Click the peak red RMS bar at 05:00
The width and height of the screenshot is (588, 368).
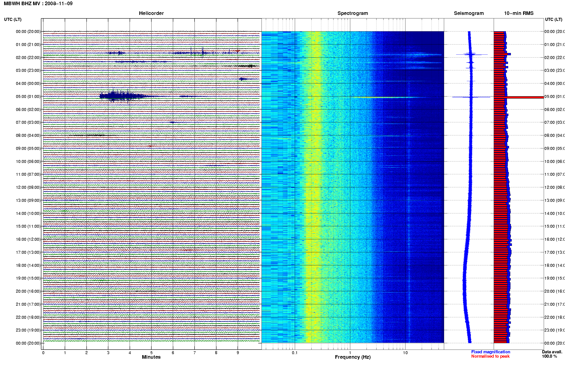coord(519,97)
